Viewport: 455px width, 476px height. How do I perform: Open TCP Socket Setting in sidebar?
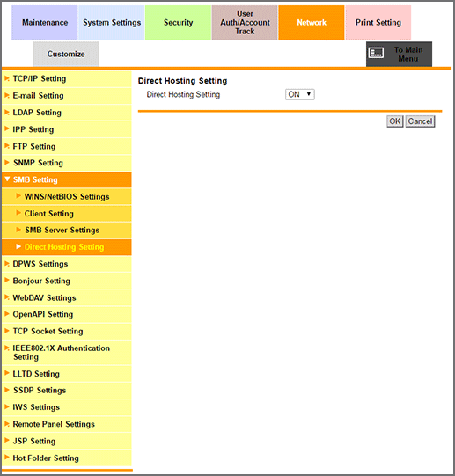(x=67, y=332)
